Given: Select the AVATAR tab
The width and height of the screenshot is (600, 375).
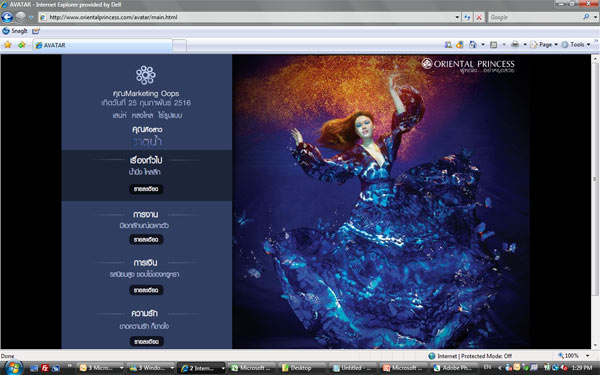Looking at the screenshot, I should [102, 45].
